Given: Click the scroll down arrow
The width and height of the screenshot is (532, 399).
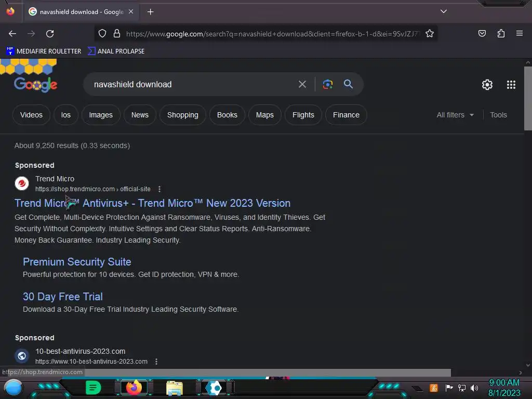Looking at the screenshot, I should point(528,365).
